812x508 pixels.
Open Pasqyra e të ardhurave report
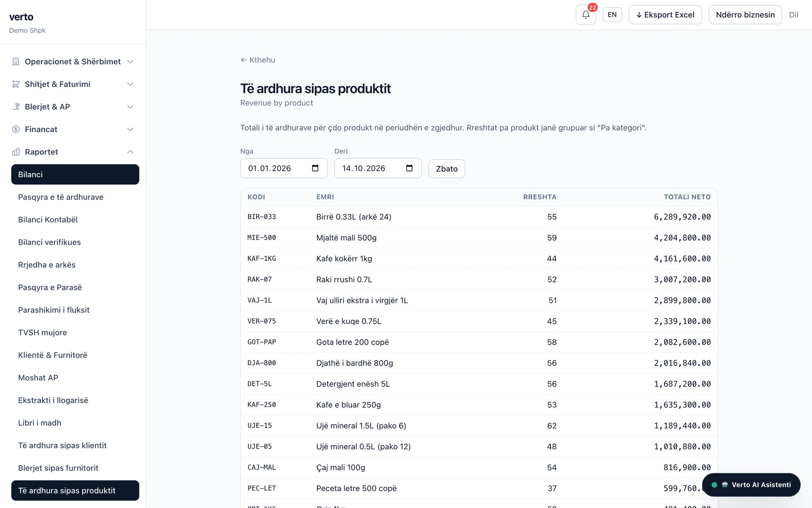pyautogui.click(x=75, y=197)
